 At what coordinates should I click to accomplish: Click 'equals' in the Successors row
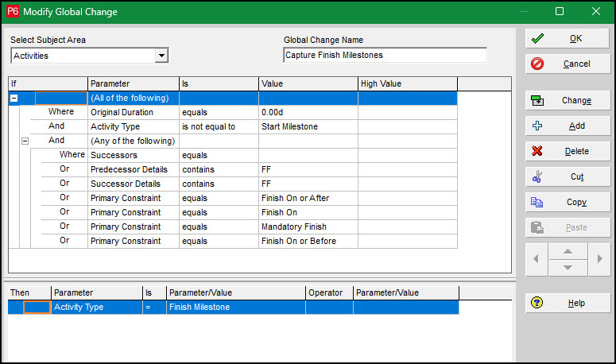coord(219,155)
